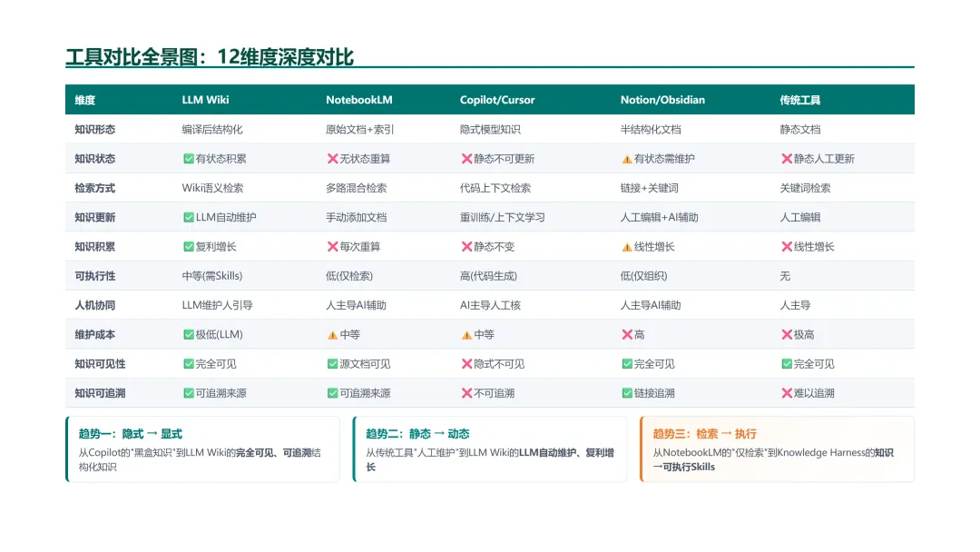Click the red X beside 无状态重算
The height and width of the screenshot is (552, 980).
(332, 159)
